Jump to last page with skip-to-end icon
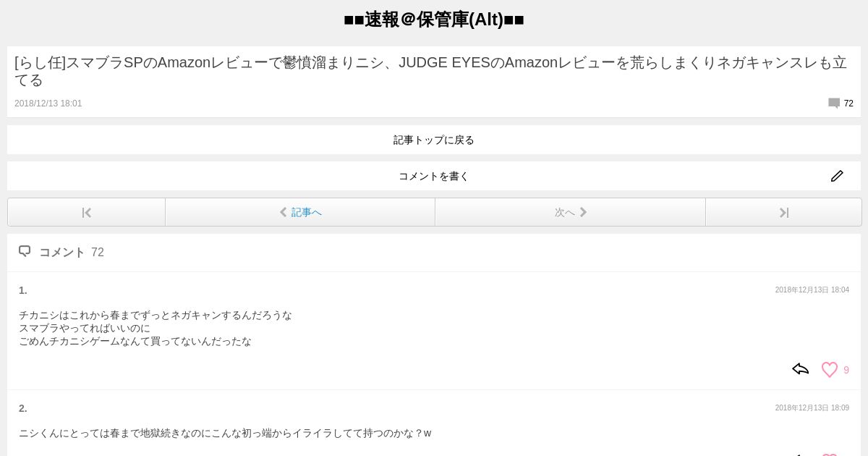The image size is (868, 456). tap(784, 212)
